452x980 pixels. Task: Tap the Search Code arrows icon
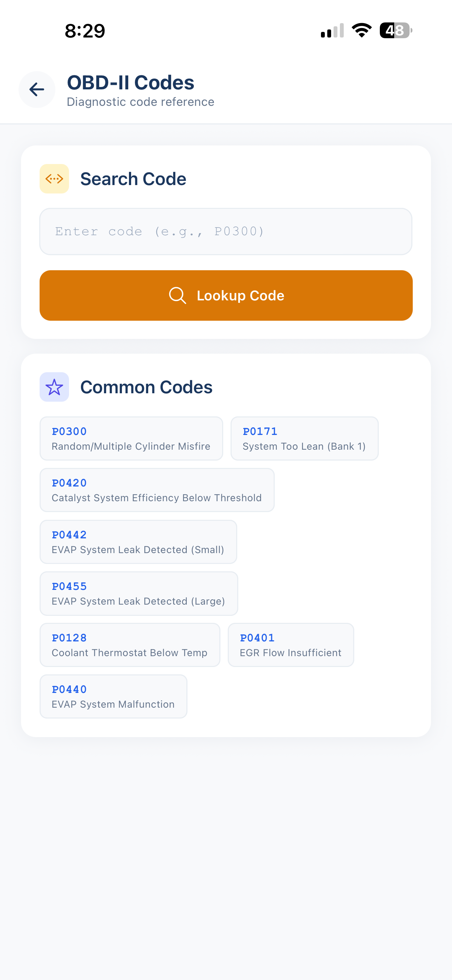(x=54, y=179)
